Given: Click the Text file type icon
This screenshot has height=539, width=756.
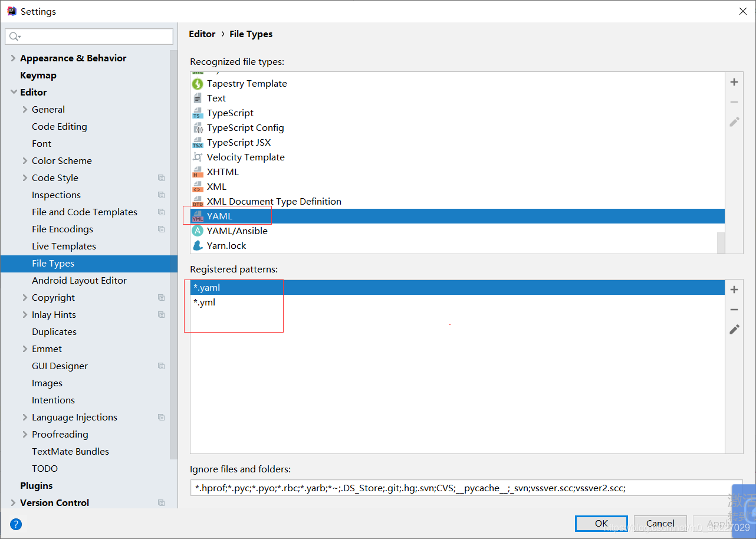Looking at the screenshot, I should point(198,98).
